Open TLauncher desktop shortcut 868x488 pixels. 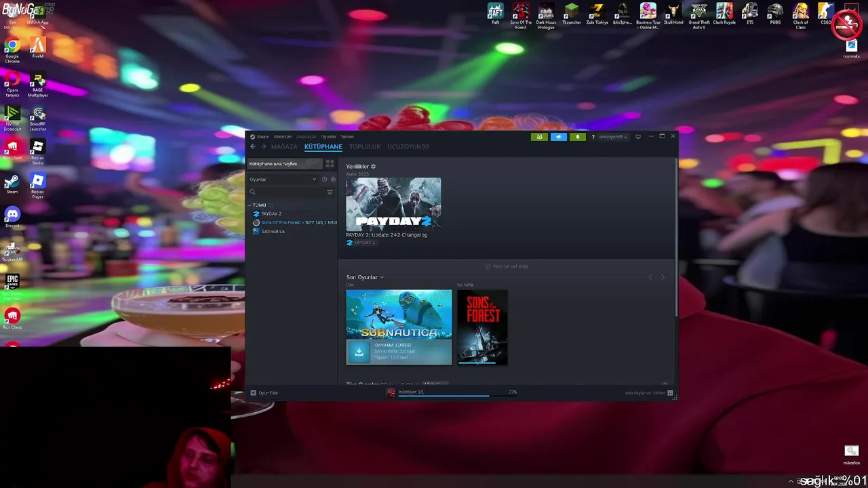click(572, 14)
